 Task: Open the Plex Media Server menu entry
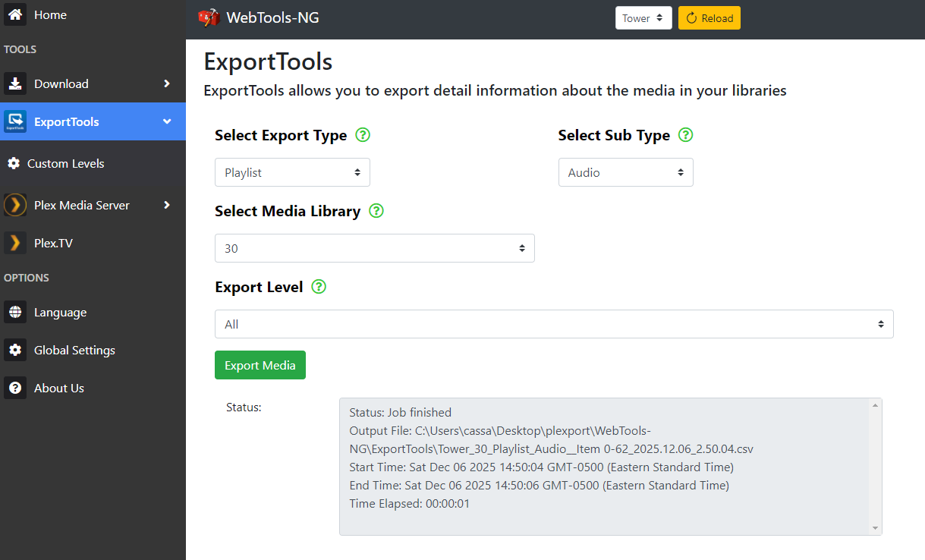click(x=82, y=205)
